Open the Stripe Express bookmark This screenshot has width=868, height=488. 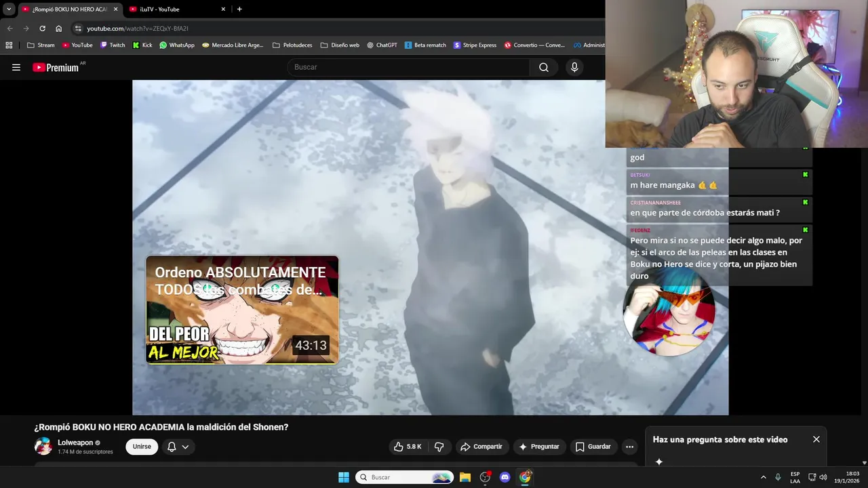point(475,45)
